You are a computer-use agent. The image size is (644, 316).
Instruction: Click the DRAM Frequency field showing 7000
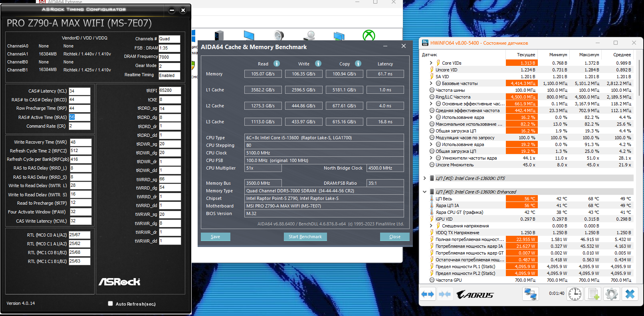click(x=169, y=57)
